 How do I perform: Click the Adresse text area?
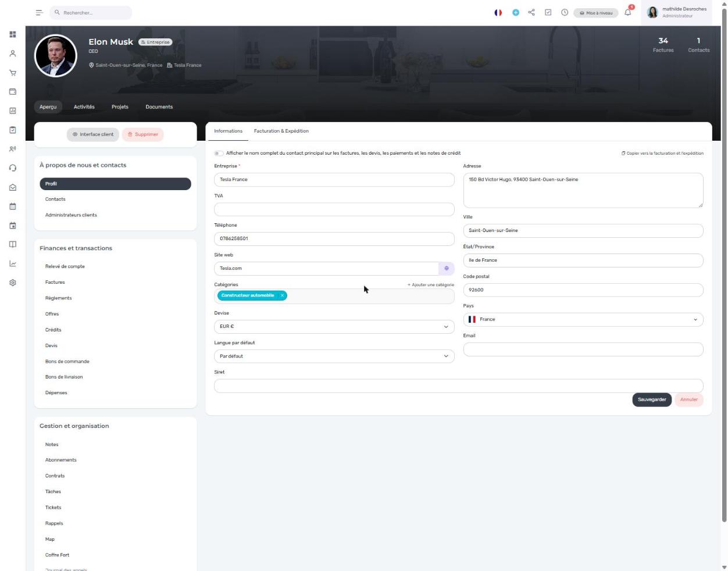tap(583, 190)
